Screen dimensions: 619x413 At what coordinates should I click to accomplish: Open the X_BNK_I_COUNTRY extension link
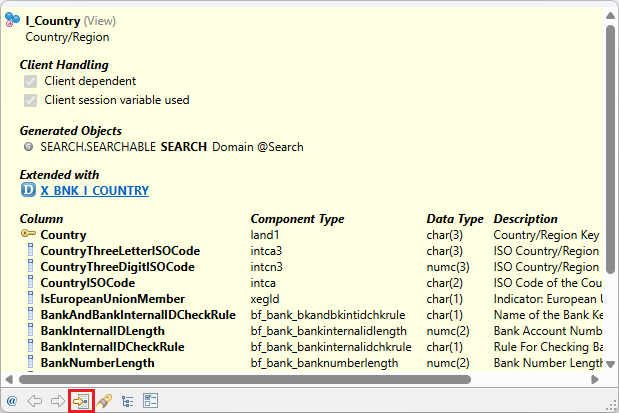click(x=95, y=191)
